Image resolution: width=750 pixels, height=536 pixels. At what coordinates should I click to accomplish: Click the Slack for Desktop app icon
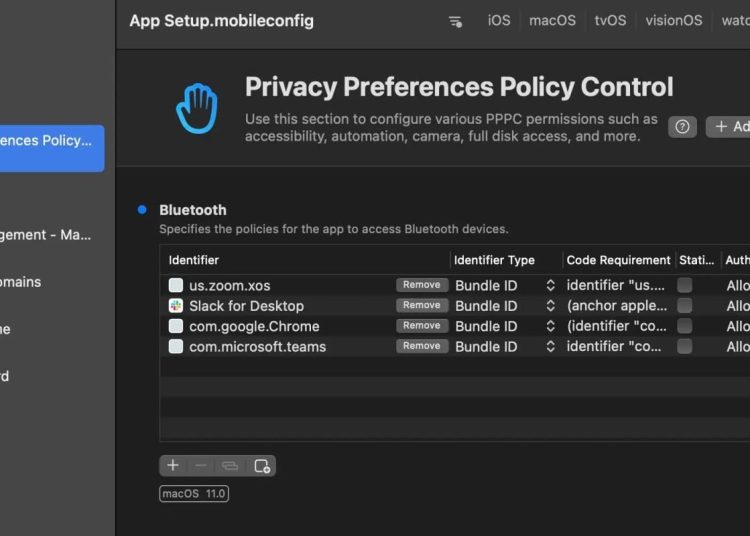click(176, 306)
